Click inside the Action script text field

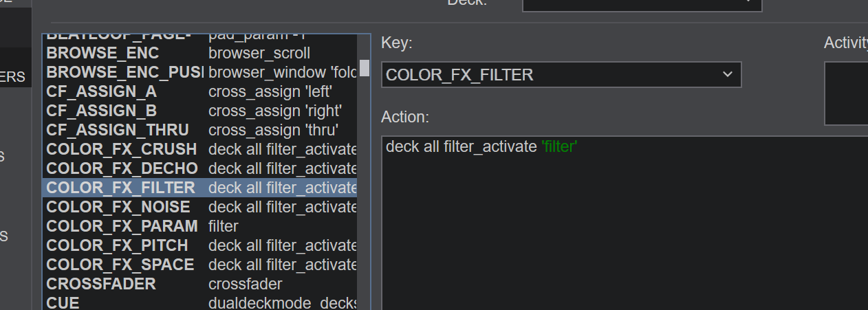coord(619,220)
